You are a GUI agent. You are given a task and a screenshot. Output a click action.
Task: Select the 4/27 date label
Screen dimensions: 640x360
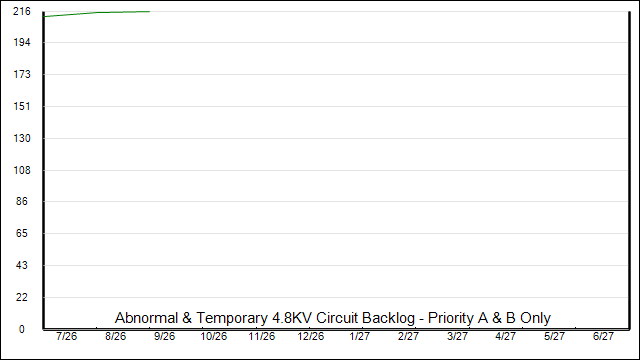click(505, 336)
